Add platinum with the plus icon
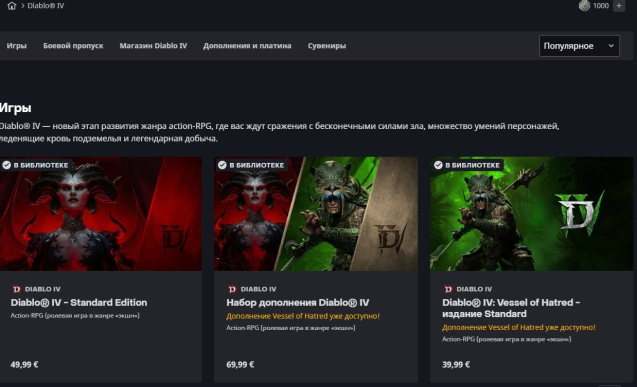Screen dimensions: 637x387 [619, 6]
